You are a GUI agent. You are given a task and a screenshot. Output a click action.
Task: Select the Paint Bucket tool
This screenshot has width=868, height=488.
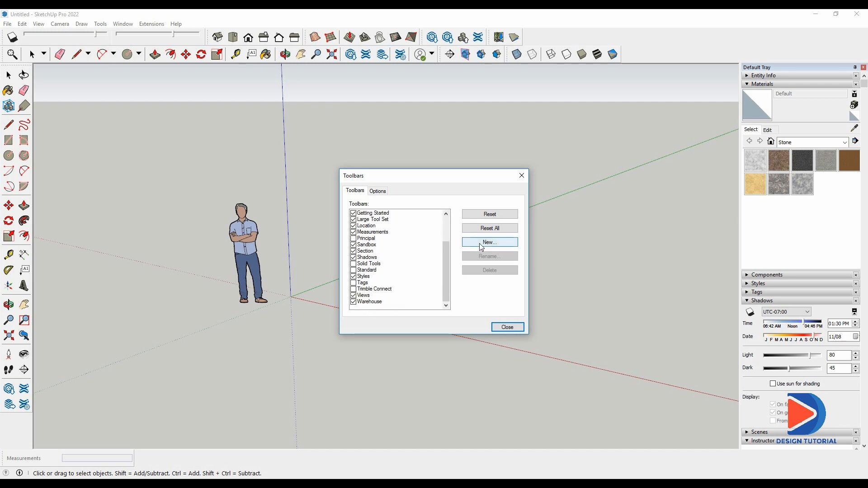point(8,90)
